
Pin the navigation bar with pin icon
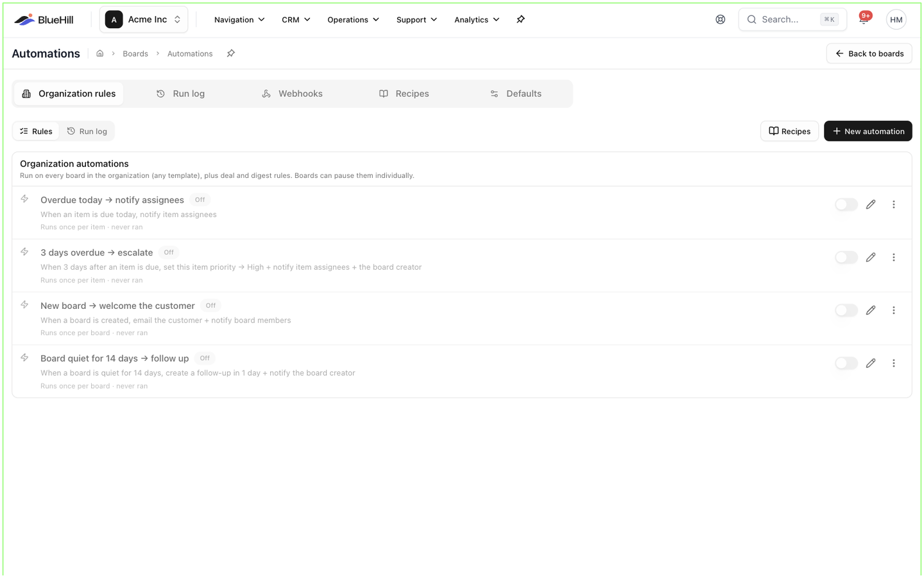(520, 19)
